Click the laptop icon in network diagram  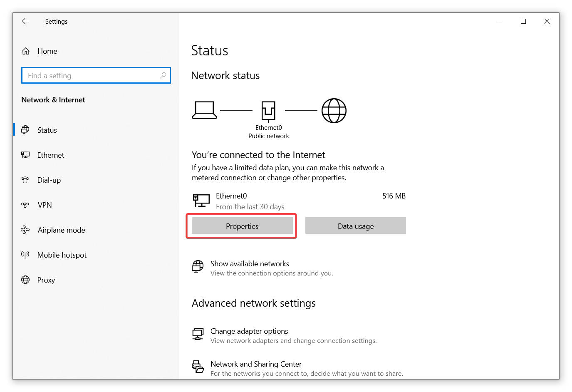(204, 110)
